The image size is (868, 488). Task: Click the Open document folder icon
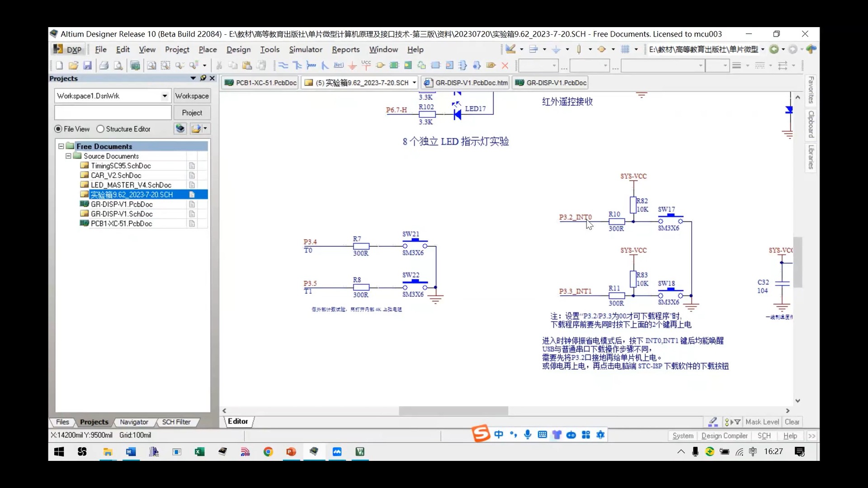tap(73, 66)
